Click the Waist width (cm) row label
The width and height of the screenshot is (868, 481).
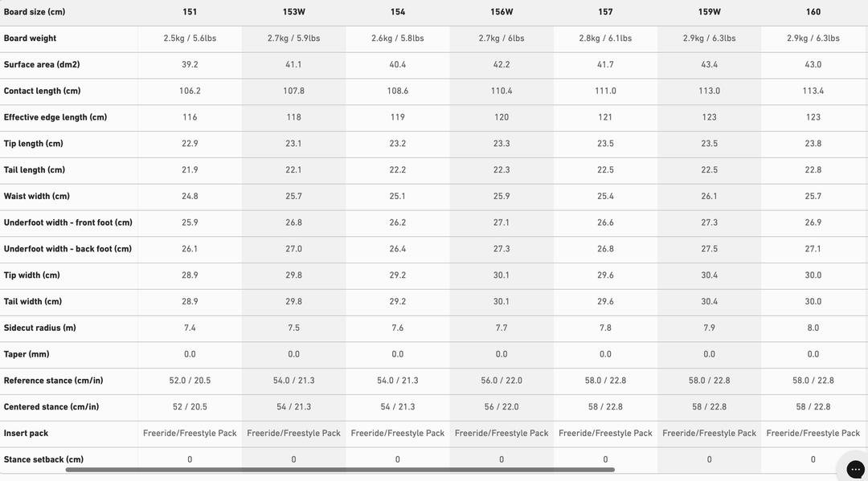coord(37,196)
